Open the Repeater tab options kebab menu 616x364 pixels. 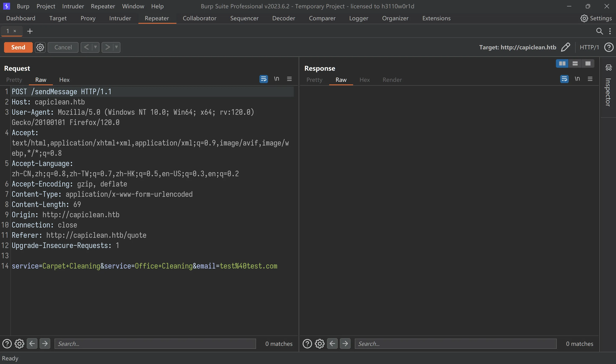coord(610,31)
